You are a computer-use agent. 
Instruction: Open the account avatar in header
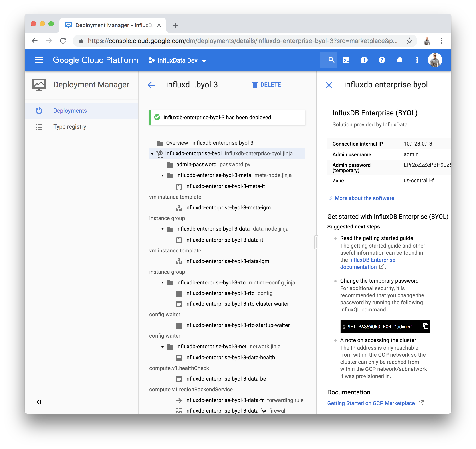(x=435, y=60)
